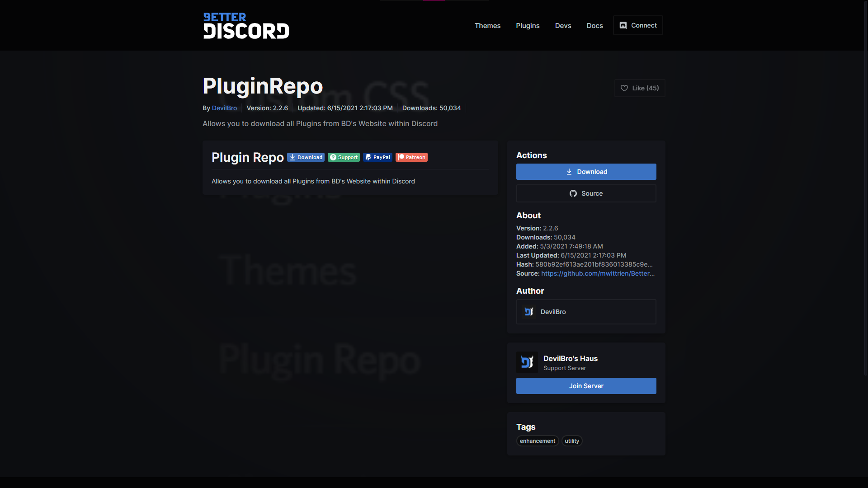Screen dimensions: 868x488
Task: Click the DevilBro avatar in the Author panel
Action: click(x=528, y=311)
